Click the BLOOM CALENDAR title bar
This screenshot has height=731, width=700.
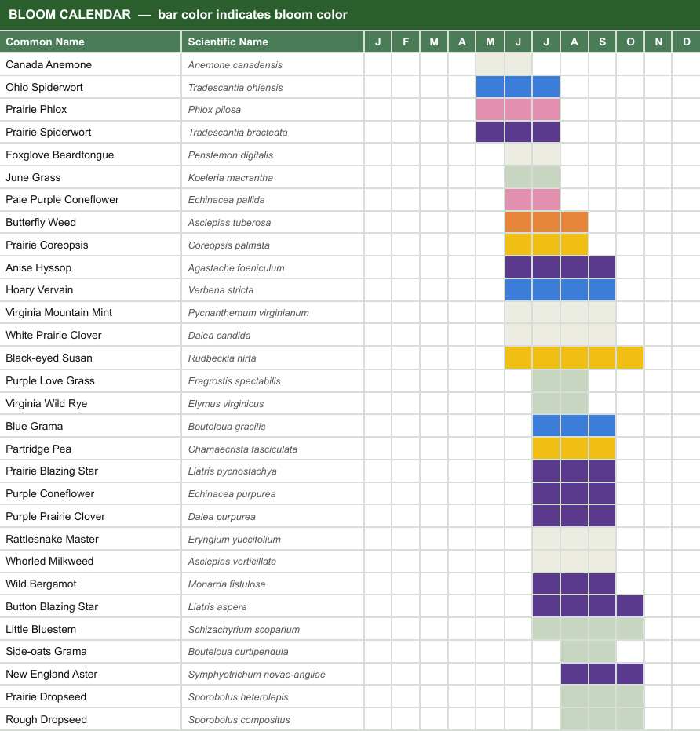[350, 14]
